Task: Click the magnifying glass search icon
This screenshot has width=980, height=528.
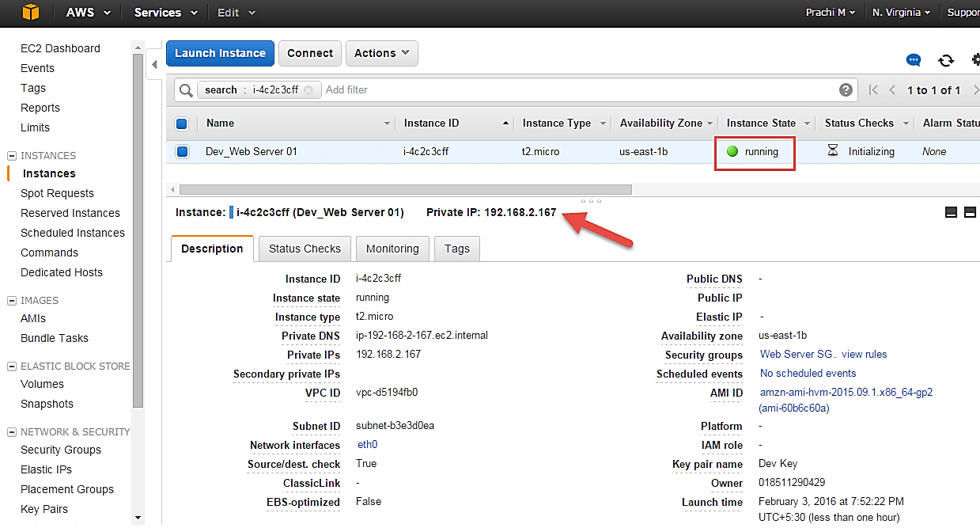Action: pyautogui.click(x=186, y=90)
